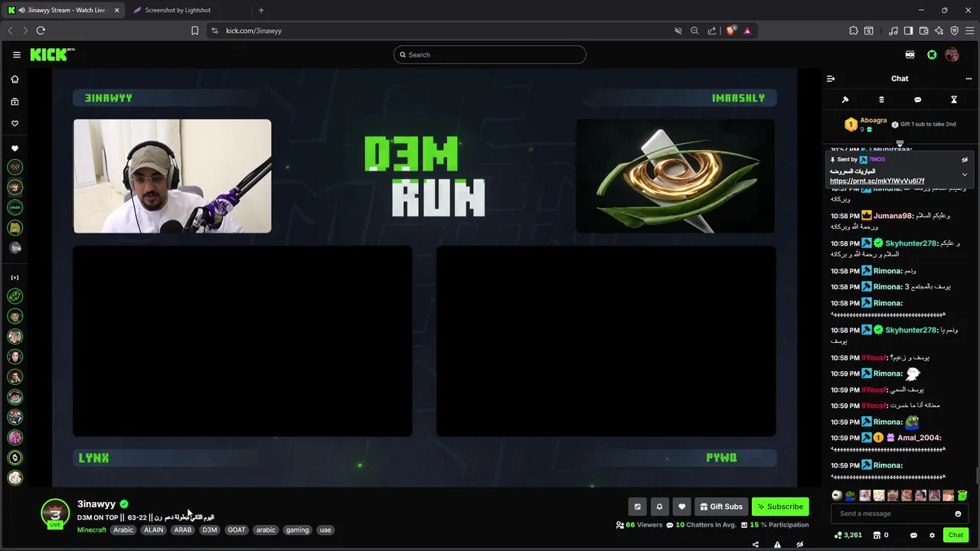Screen dimensions: 980x551
Task: Click the Aboagra top gifter badge
Action: 851,124
